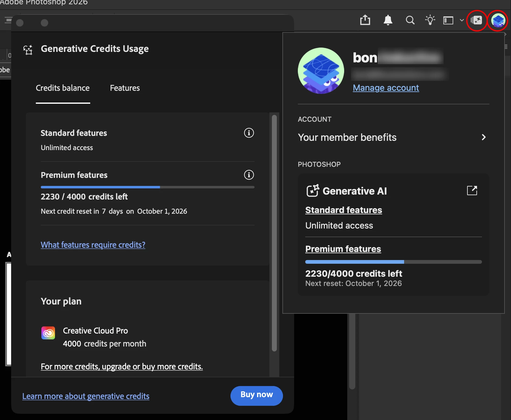Screen dimensions: 511x420
Task: Open Learn more about generative credits
Action: 86,396
